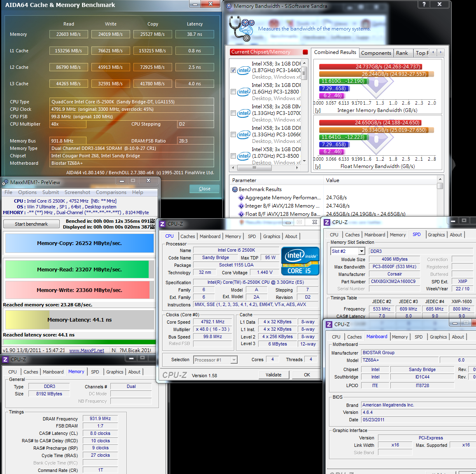
Task: Open the www.MaxxPI.net link
Action: pos(86,350)
